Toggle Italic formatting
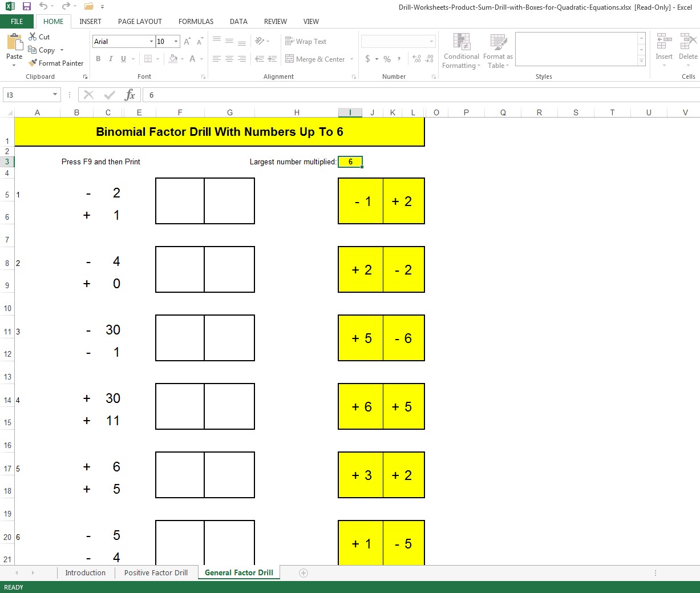This screenshot has height=593, width=700. point(111,59)
